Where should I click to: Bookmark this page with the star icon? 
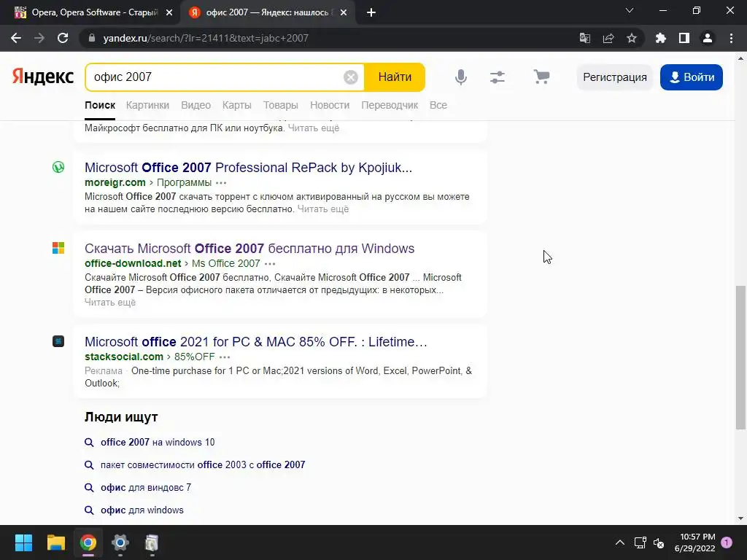click(x=632, y=38)
